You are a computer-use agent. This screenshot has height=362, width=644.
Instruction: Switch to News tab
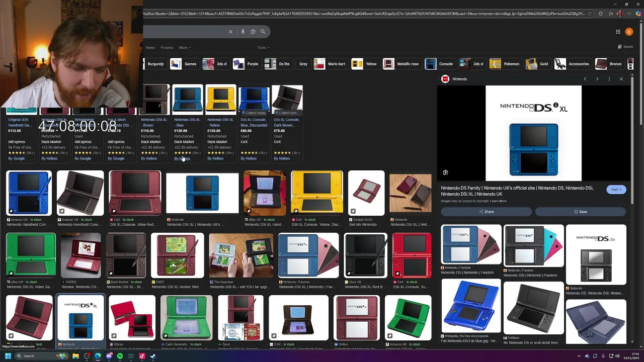150,48
